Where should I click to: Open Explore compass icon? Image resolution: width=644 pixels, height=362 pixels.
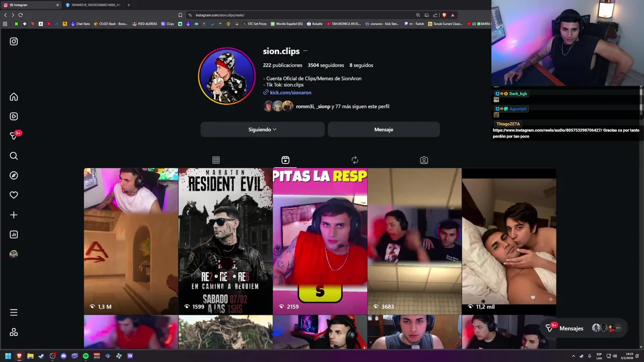coord(14,175)
